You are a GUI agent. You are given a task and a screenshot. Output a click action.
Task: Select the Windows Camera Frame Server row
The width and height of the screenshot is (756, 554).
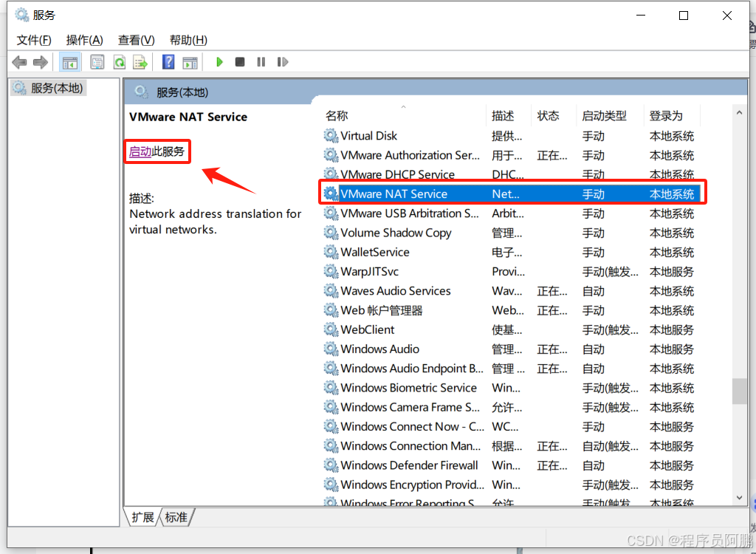click(511, 407)
